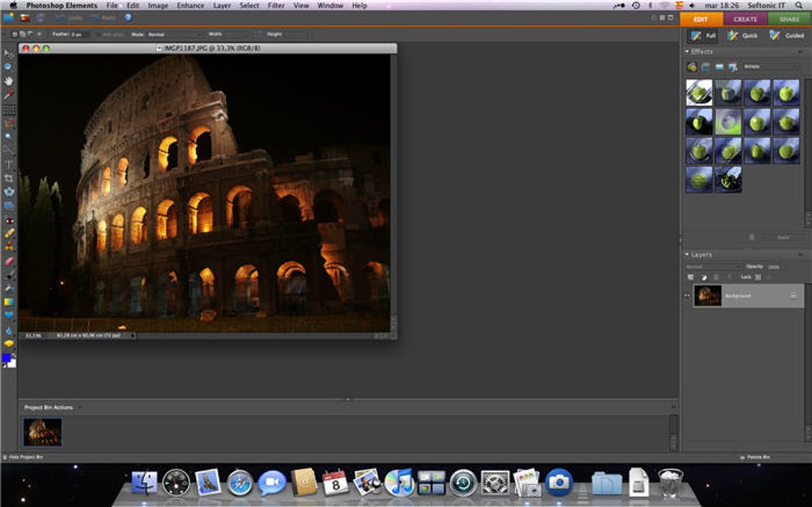812x507 pixels.
Task: Collapse the Effects panel
Action: (687, 52)
